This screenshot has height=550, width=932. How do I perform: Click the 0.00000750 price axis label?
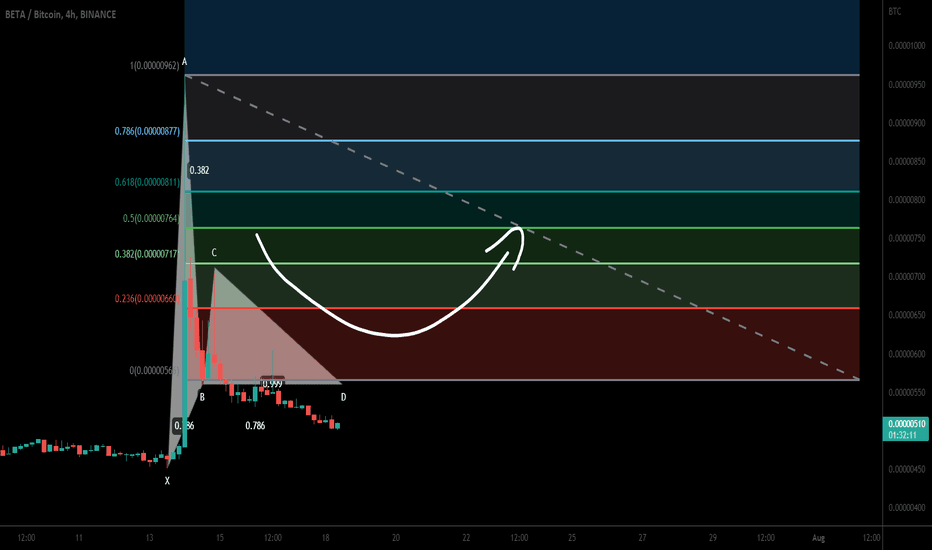coord(906,238)
